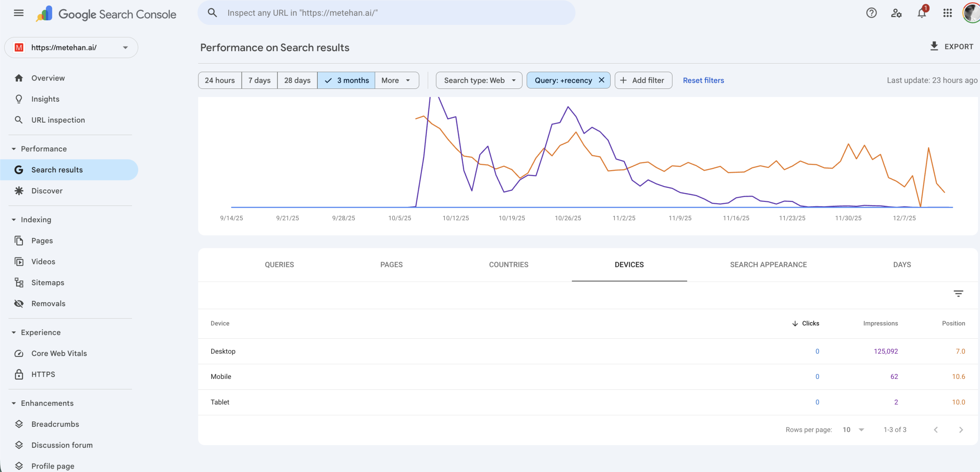Open the Google apps grid
980x472 pixels.
point(947,13)
